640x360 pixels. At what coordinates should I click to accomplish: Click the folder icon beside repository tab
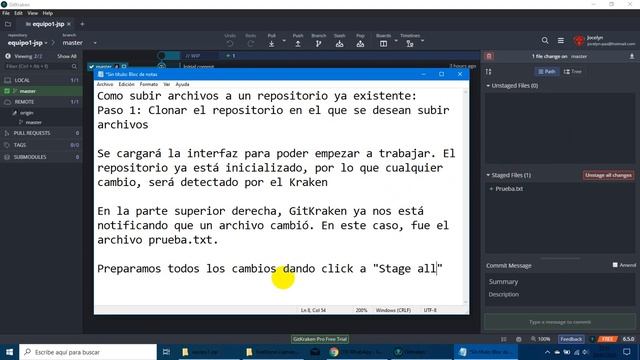click(x=8, y=24)
